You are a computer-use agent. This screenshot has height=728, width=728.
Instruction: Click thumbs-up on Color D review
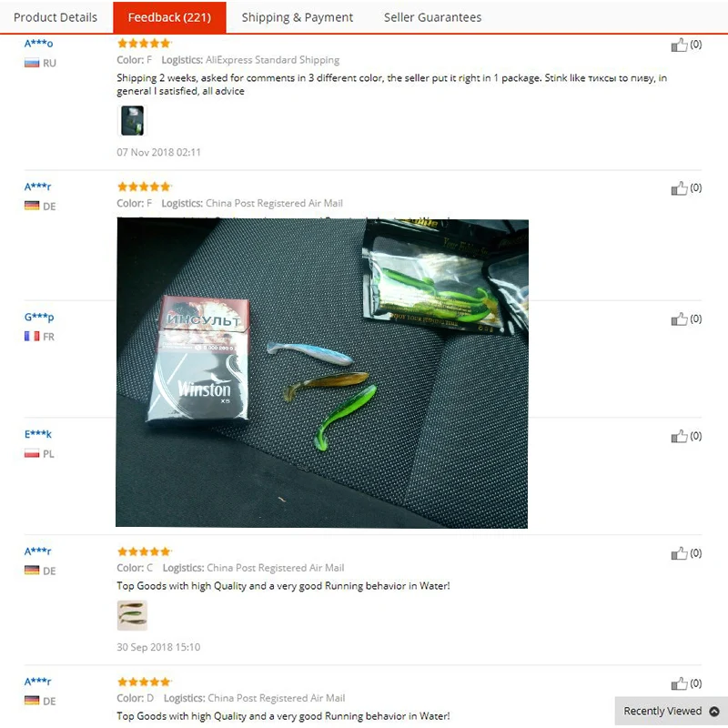click(679, 683)
